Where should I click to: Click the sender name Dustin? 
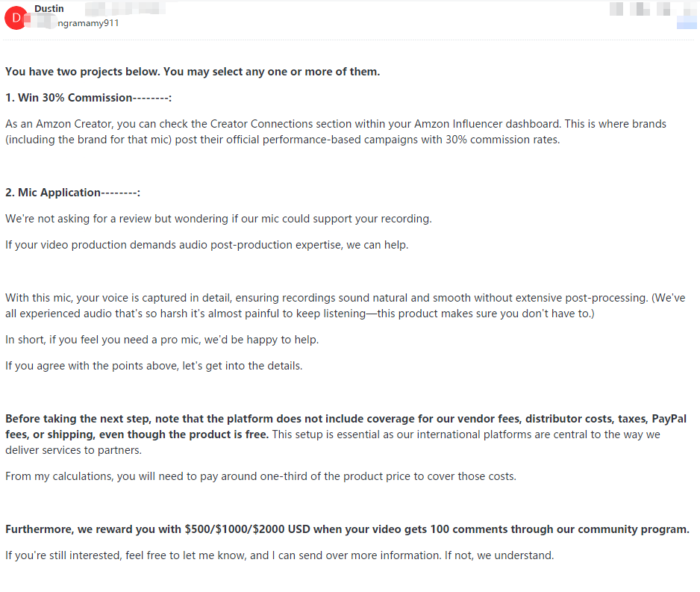[x=50, y=8]
